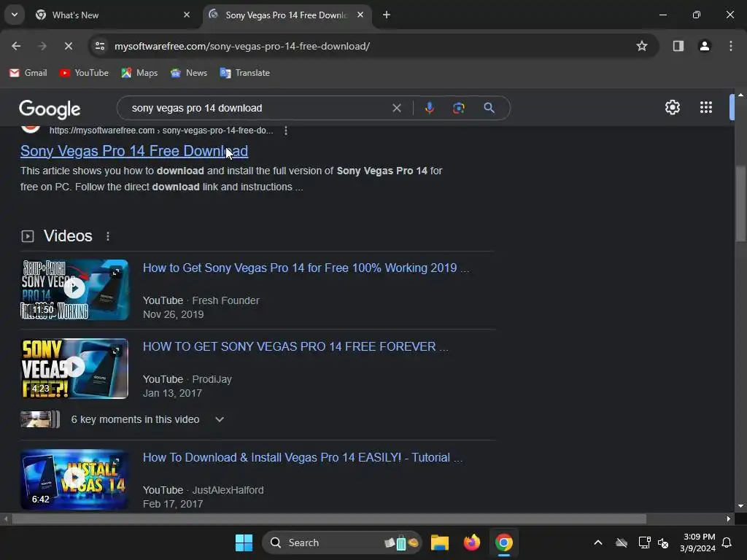Open File Explorer from the taskbar
This screenshot has width=747, height=560.
[440, 542]
